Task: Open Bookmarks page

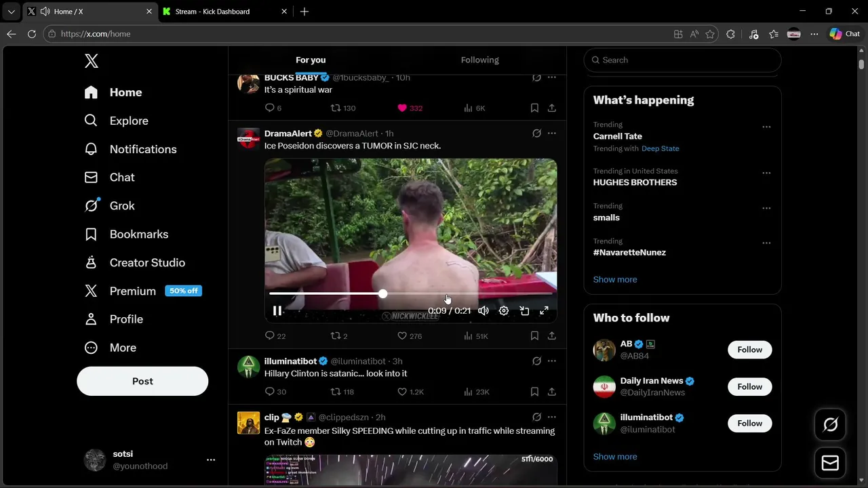Action: click(x=126, y=234)
